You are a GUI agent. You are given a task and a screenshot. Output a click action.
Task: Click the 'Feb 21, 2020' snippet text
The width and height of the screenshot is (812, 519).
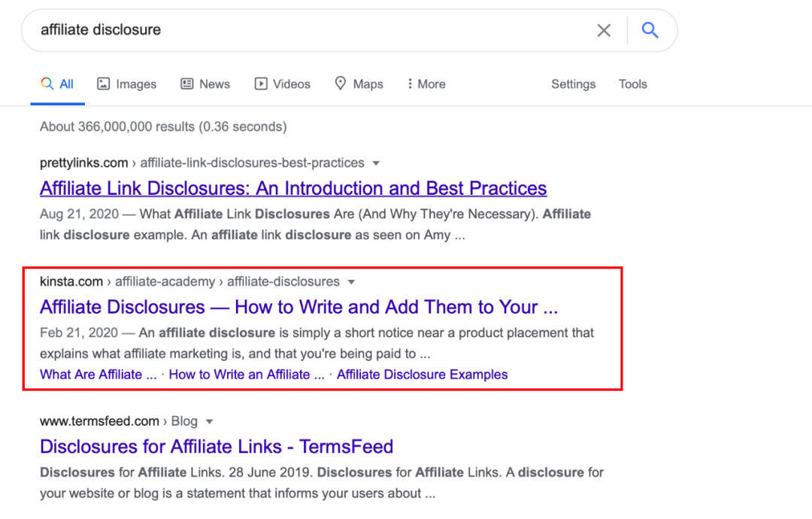coord(79,333)
